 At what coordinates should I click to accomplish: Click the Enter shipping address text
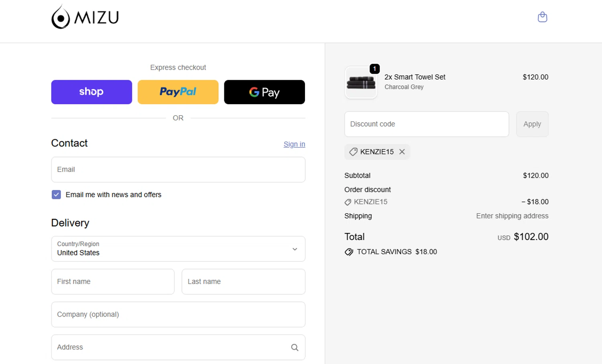click(x=512, y=216)
